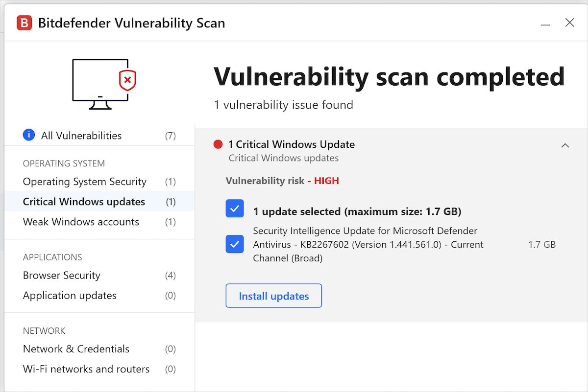The height and width of the screenshot is (392, 588).
Task: Click the red dot critical status indicator
Action: point(218,144)
